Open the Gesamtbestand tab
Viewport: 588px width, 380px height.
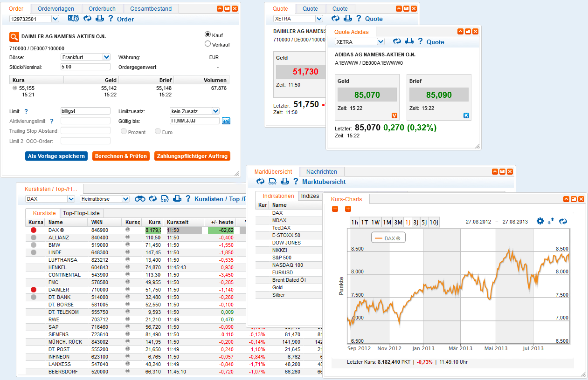151,8
